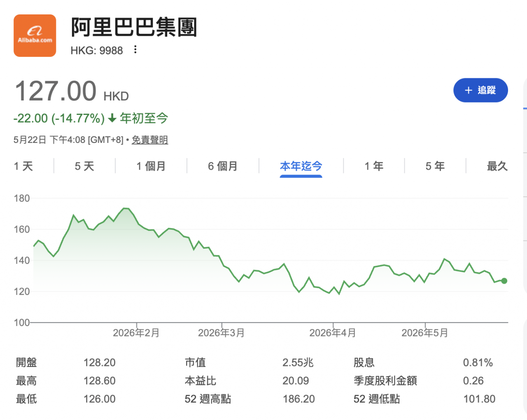Click the 180 y-axis label
Viewport: 527px width, 420px height.
pos(22,198)
